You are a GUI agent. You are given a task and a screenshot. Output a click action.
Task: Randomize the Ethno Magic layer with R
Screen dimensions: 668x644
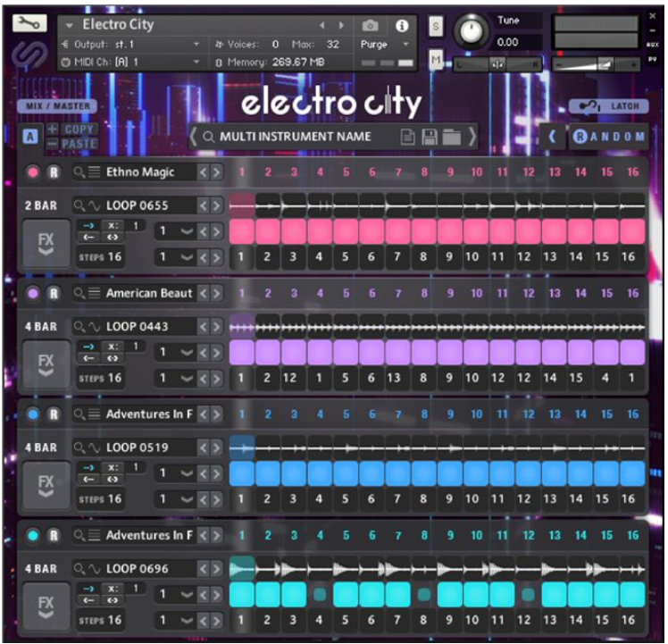tap(54, 172)
